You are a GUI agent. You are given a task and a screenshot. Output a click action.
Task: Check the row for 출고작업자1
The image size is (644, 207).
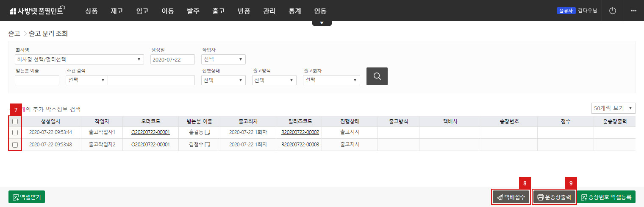pos(15,132)
